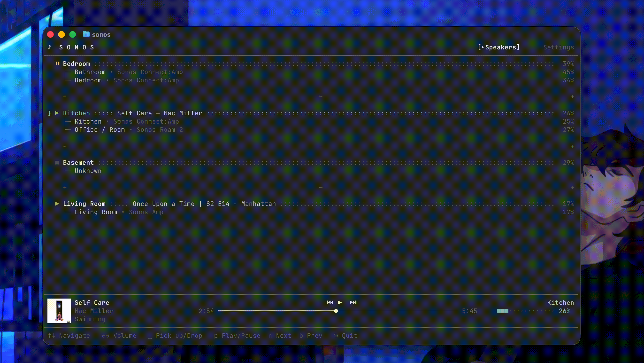Click the 34% volume value
The width and height of the screenshot is (644, 363).
[568, 80]
